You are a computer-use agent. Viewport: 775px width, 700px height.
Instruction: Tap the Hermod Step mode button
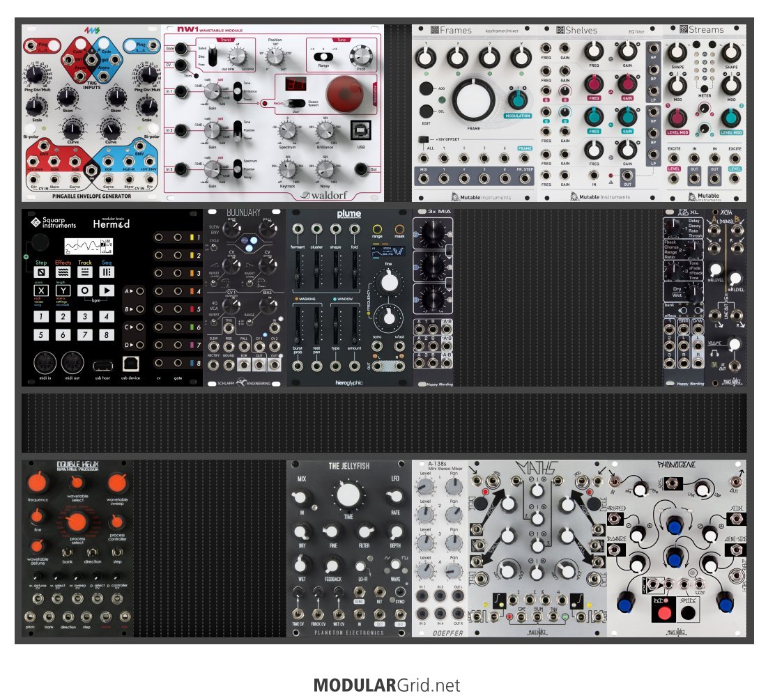[41, 272]
